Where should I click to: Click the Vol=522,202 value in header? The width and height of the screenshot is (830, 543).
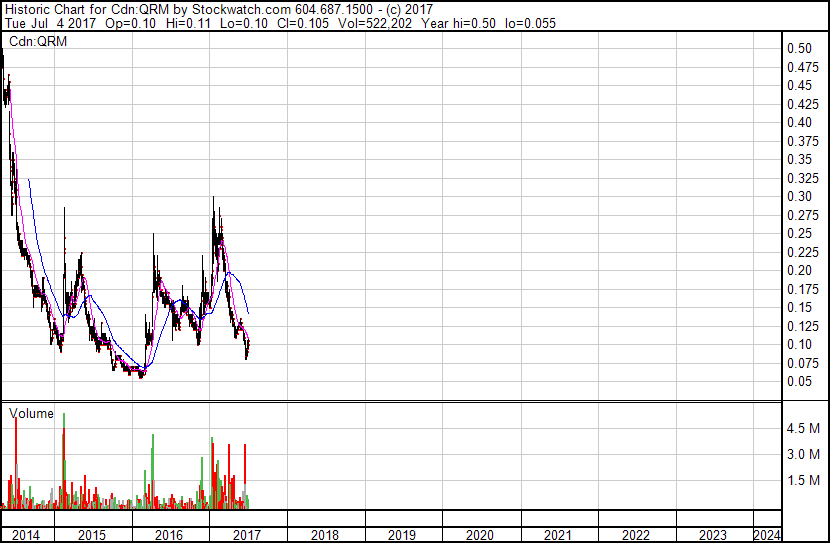click(374, 23)
